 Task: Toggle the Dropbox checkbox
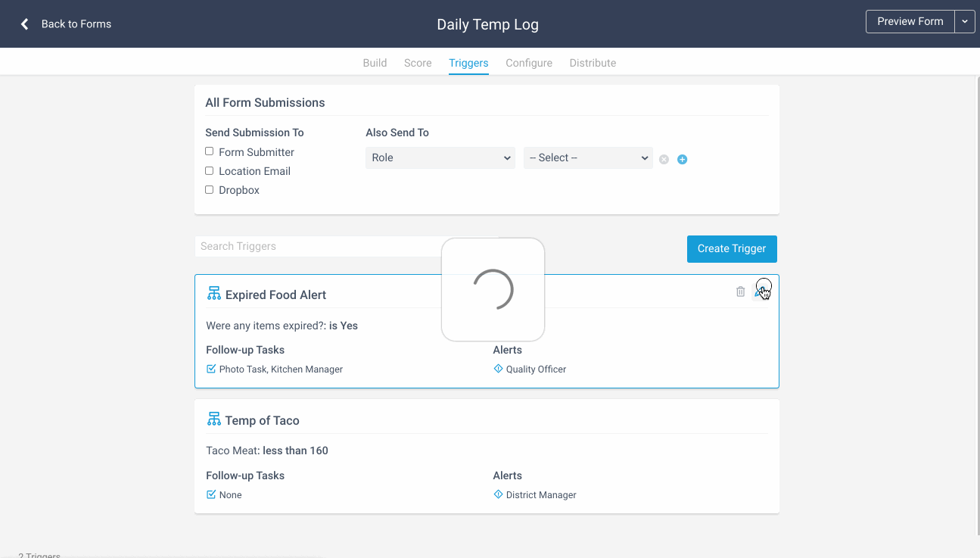210,189
